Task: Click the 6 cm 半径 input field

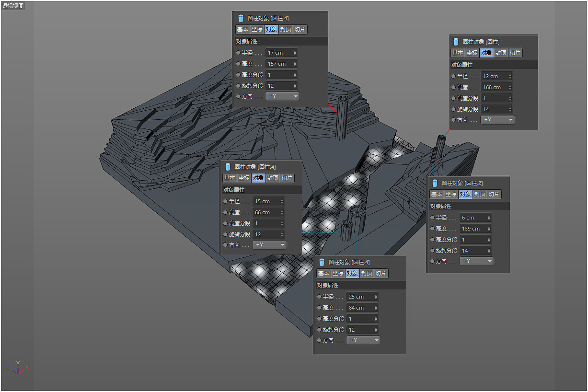Action: pos(475,218)
